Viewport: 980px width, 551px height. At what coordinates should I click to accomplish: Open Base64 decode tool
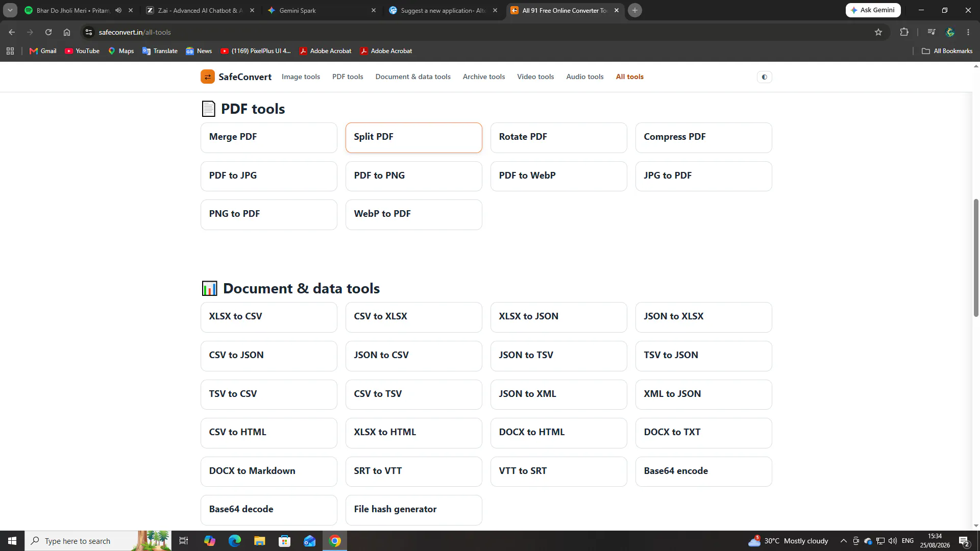click(x=269, y=510)
